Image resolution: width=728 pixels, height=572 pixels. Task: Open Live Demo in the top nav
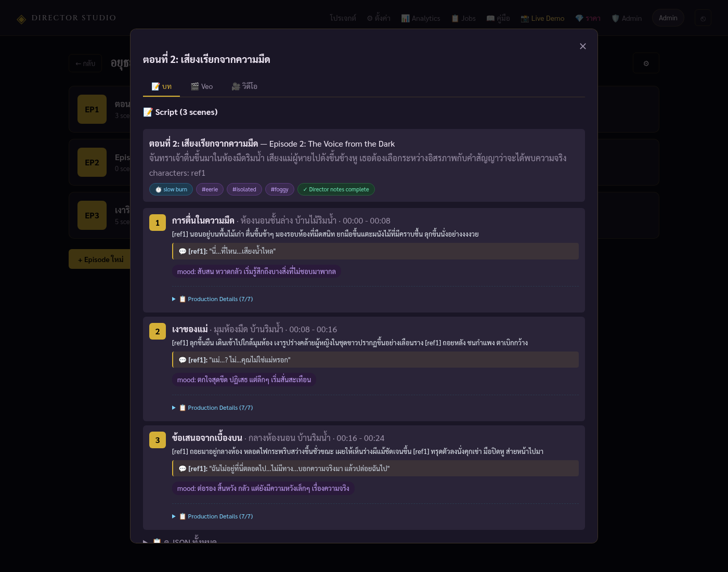click(x=542, y=18)
